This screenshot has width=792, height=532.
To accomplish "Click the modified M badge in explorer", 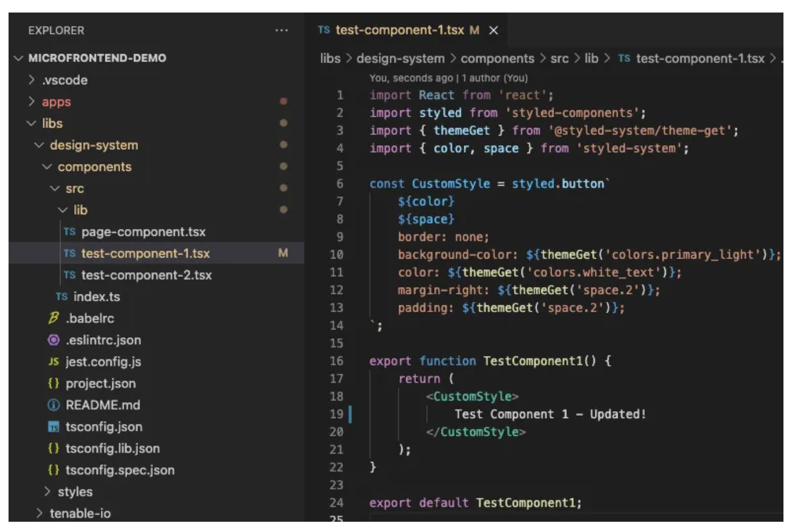I will [283, 253].
